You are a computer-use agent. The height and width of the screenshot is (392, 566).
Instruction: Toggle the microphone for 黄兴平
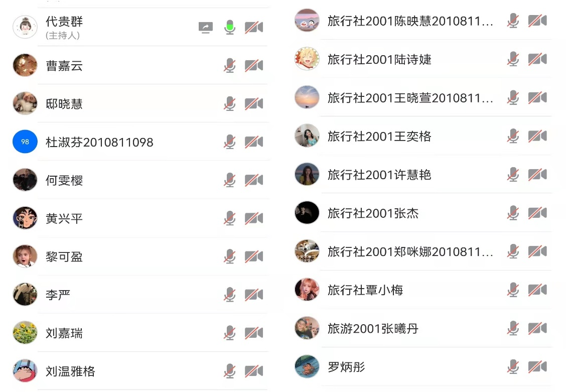coord(230,218)
